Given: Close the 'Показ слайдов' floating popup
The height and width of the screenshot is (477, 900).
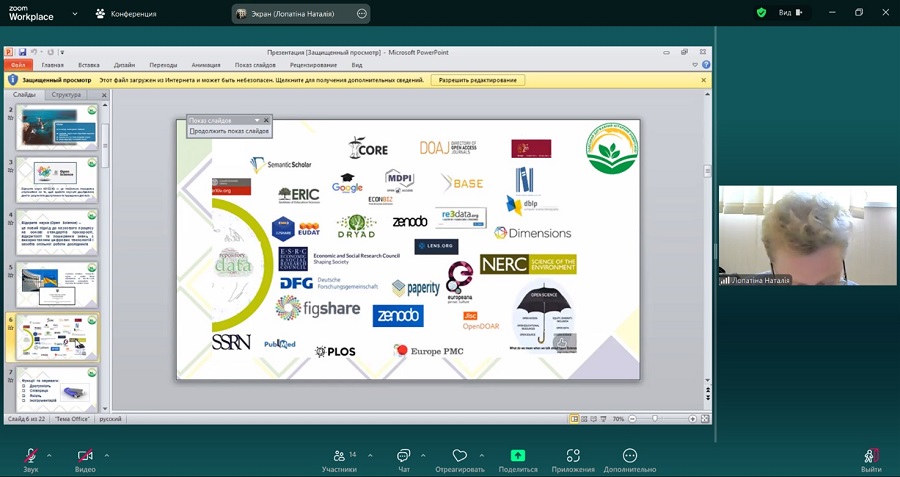Looking at the screenshot, I should [x=266, y=121].
